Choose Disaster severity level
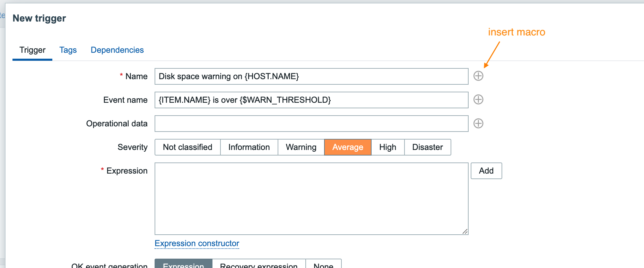Viewport: 644px width, 268px height. pos(427,147)
